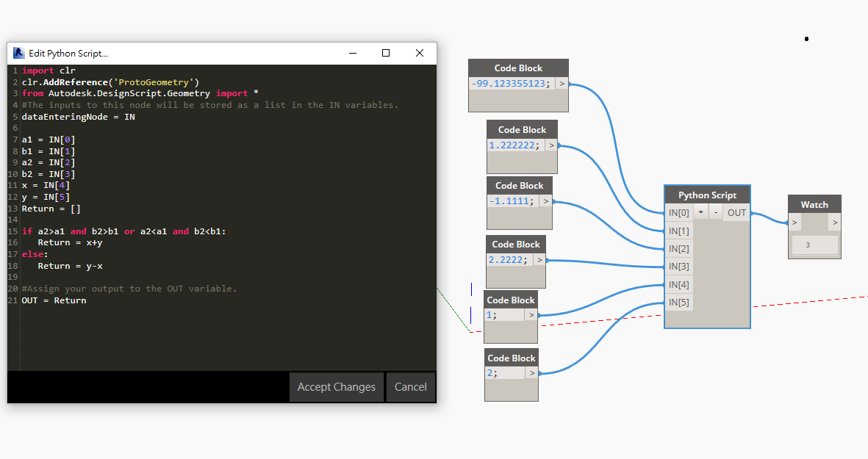This screenshot has width=868, height=459.
Task: Remove an input with the - on Python Script
Action: click(x=714, y=212)
